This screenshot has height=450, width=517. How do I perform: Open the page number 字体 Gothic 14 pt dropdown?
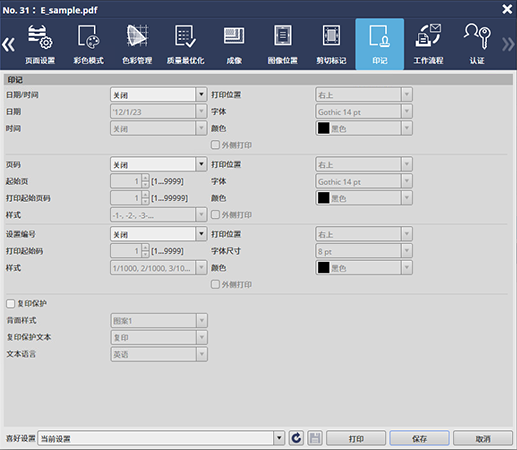(364, 181)
